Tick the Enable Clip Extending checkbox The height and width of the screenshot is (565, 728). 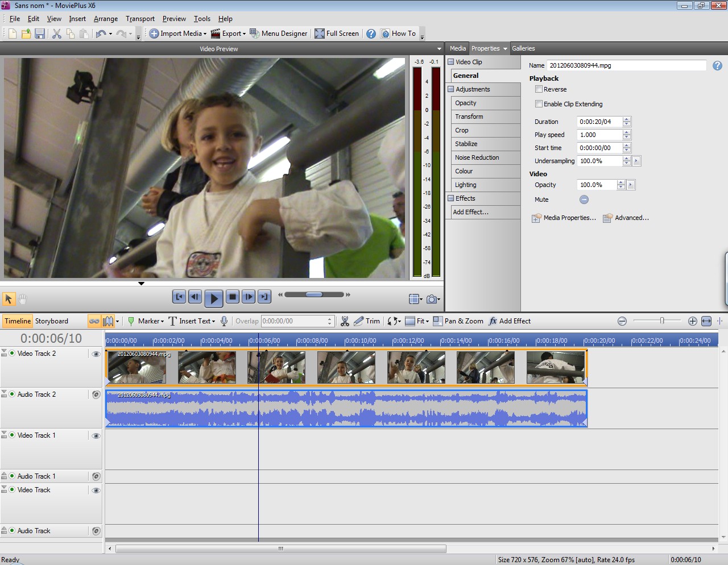[x=539, y=104]
